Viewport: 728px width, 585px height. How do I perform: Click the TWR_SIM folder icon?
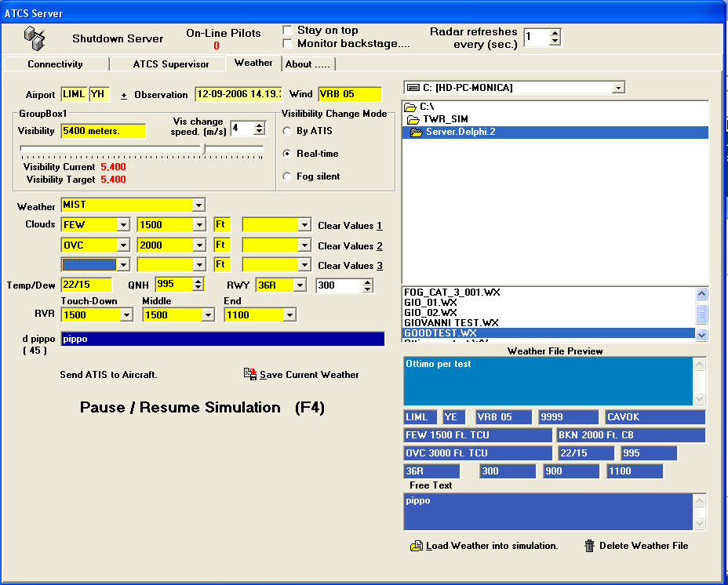[413, 120]
